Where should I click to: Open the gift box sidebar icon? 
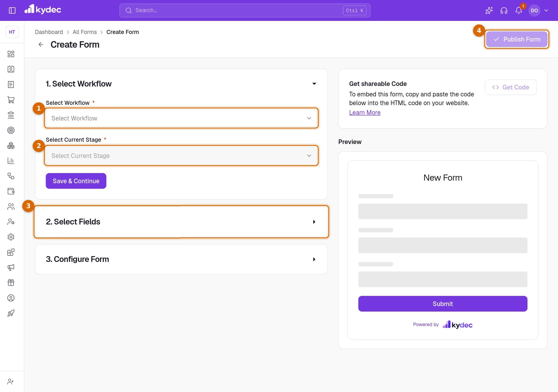[11, 283]
